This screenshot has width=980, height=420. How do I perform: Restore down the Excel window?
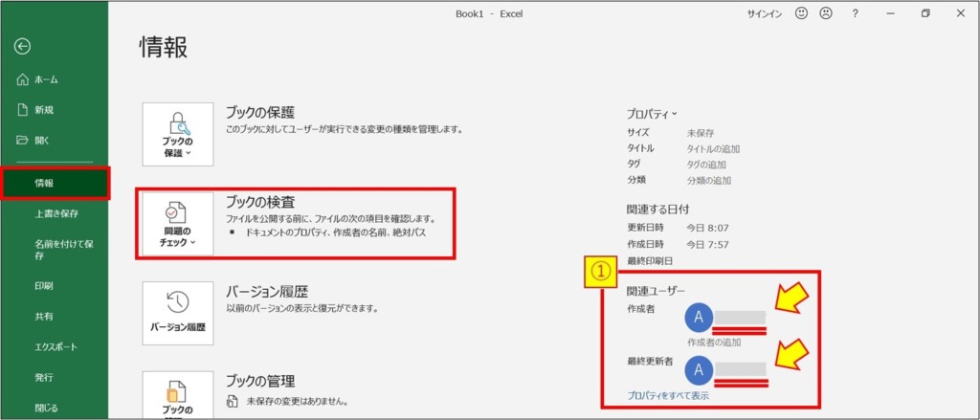tap(925, 13)
